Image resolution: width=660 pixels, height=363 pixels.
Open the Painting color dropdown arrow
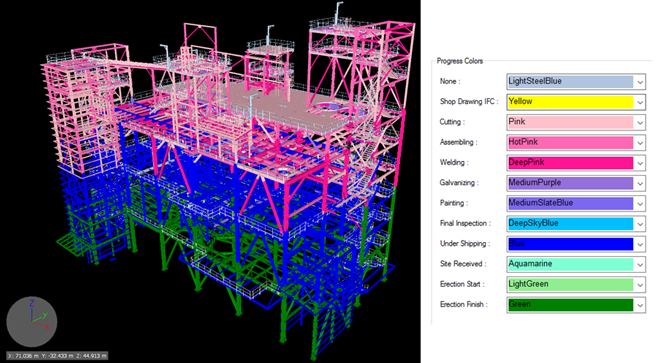point(640,203)
